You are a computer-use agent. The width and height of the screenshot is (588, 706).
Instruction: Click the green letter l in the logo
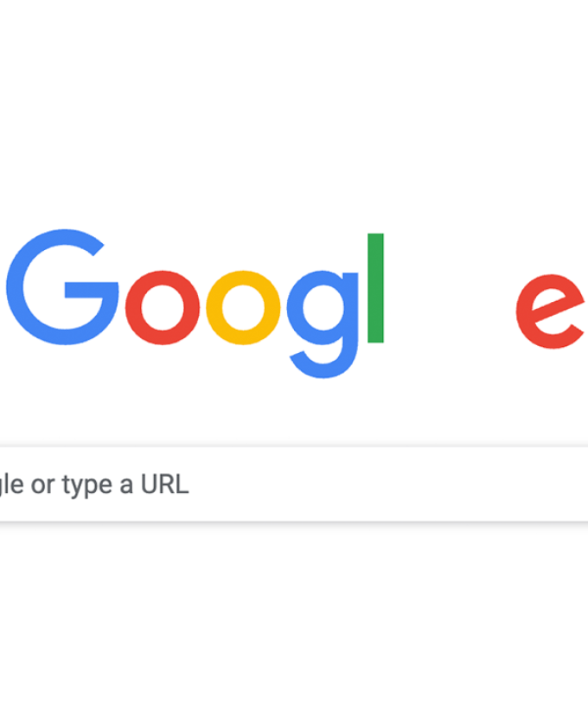(375, 288)
